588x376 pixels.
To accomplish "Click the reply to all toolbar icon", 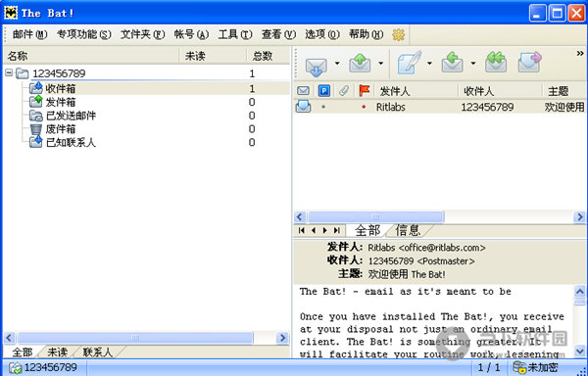I will click(x=496, y=63).
